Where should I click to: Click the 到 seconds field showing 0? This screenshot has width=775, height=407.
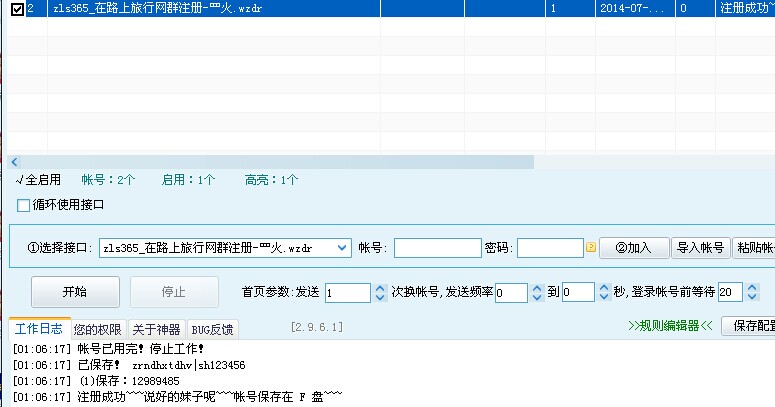coord(578,292)
